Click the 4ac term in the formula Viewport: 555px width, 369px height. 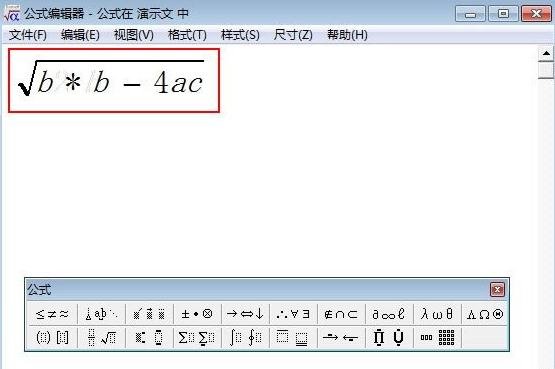178,82
